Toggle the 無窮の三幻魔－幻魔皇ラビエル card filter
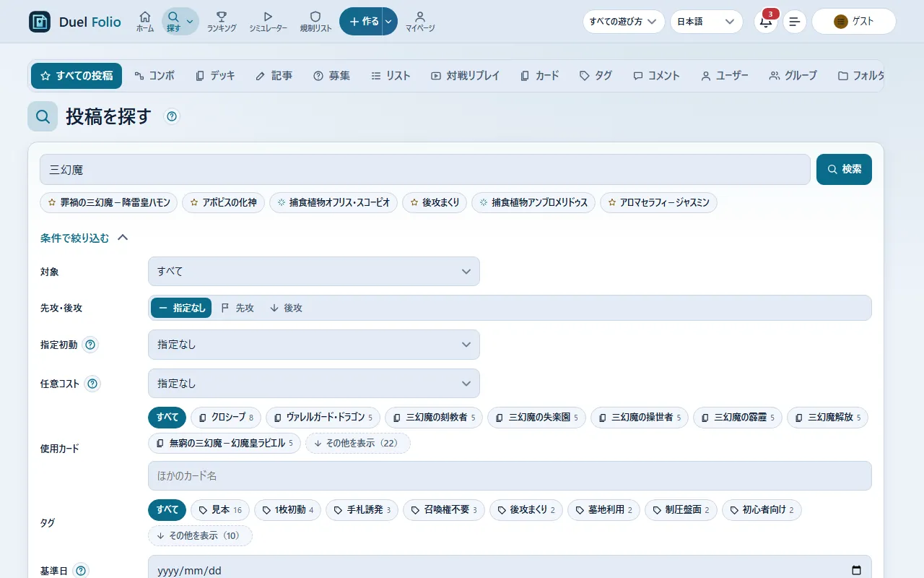This screenshot has height=578, width=924. [225, 443]
